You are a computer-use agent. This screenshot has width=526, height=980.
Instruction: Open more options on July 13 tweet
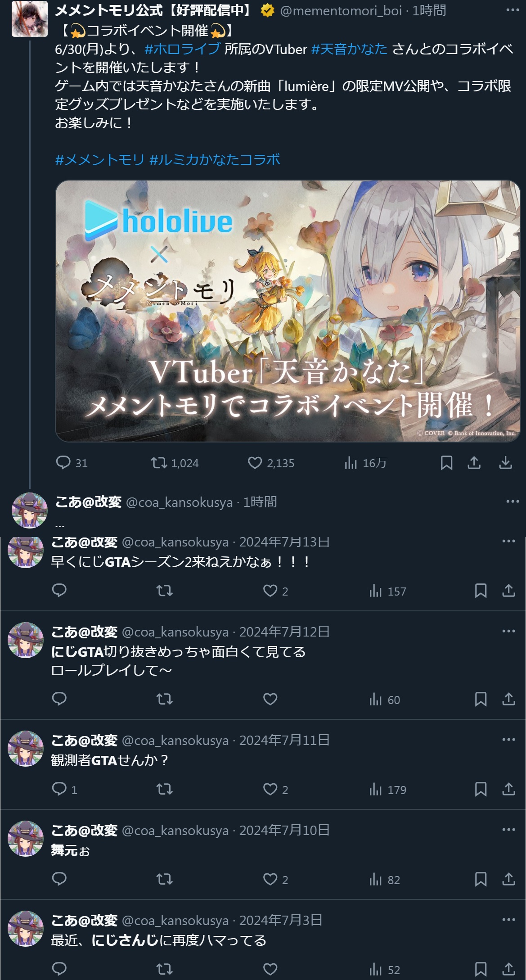[x=508, y=541]
